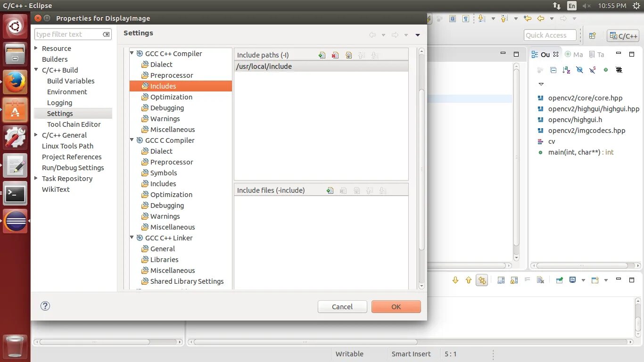Go to previous annotation in toolbar
The height and width of the screenshot is (362, 644).
coord(504,19)
